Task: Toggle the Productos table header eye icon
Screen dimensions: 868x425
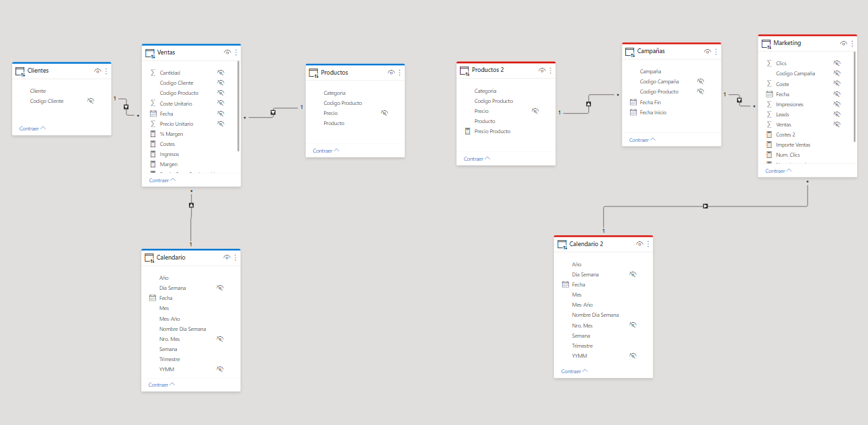Action: pyautogui.click(x=391, y=73)
